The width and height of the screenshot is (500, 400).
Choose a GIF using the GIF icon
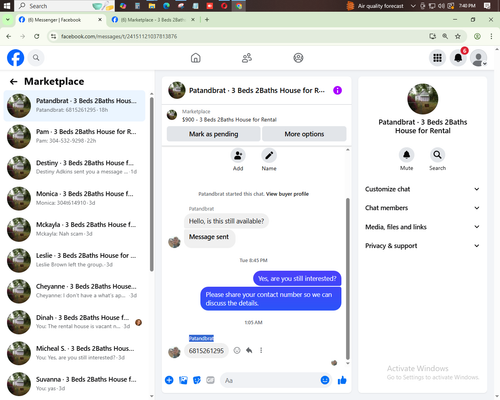pos(210,380)
